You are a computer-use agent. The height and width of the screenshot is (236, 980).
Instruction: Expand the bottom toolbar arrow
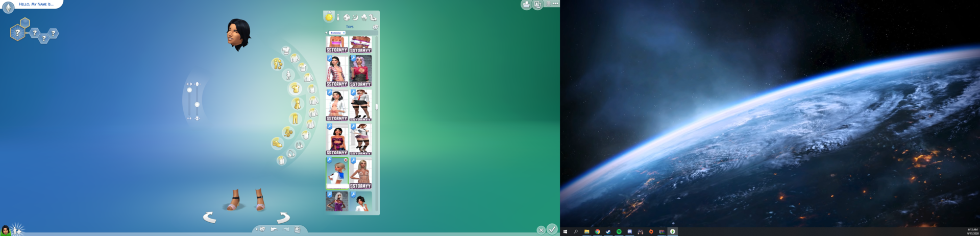click(x=256, y=229)
